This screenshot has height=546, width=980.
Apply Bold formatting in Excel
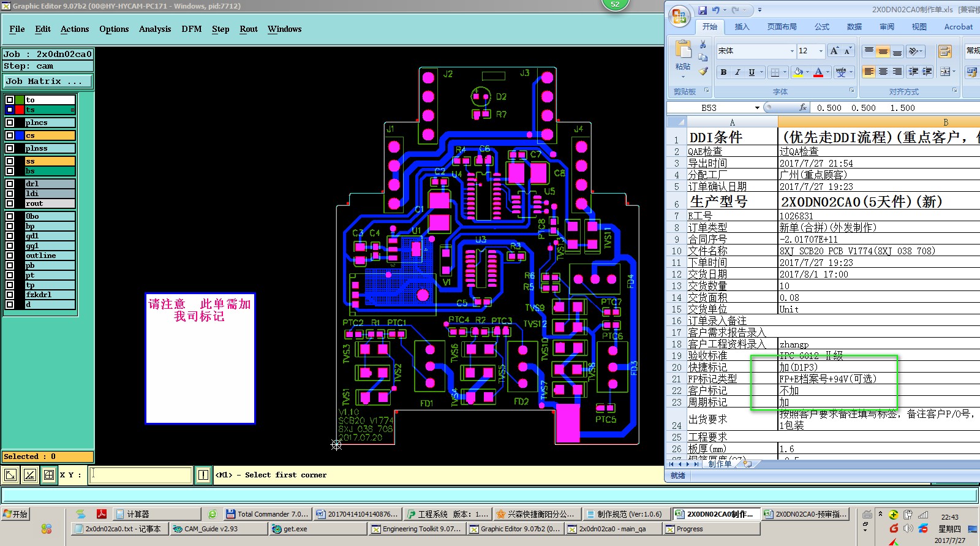(x=723, y=72)
